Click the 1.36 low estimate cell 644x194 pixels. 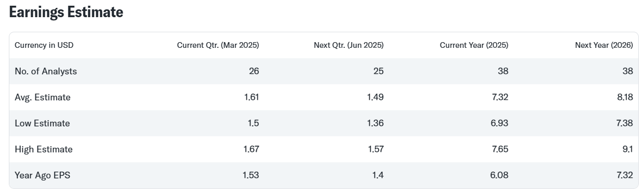(x=375, y=123)
